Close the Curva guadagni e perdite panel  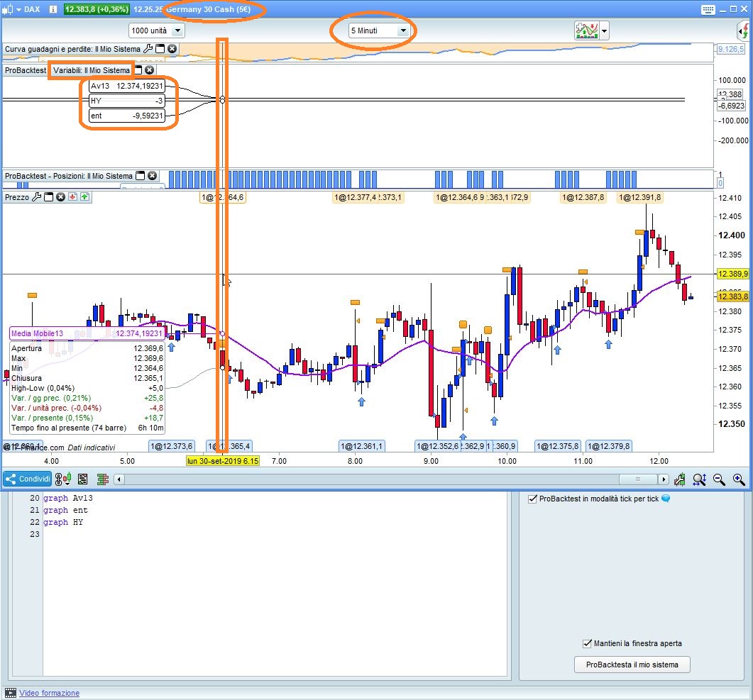(x=172, y=48)
